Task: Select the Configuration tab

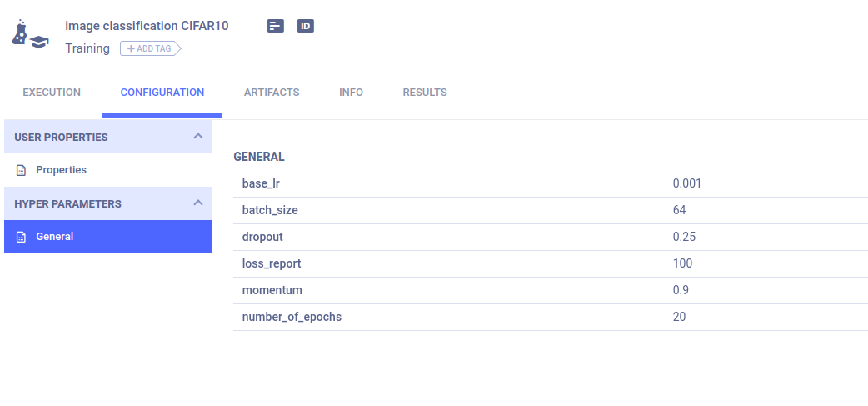Action: point(162,93)
